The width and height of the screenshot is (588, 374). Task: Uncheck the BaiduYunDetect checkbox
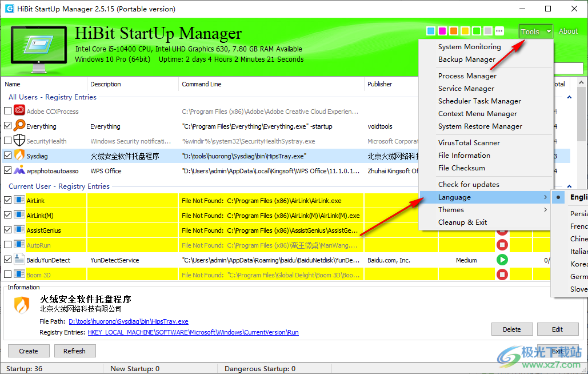(x=7, y=259)
